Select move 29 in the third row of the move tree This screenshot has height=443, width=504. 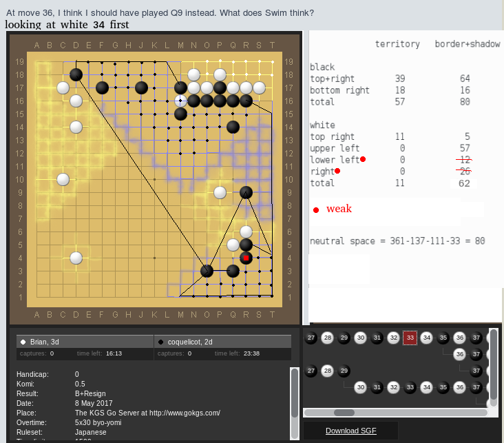tap(344, 371)
